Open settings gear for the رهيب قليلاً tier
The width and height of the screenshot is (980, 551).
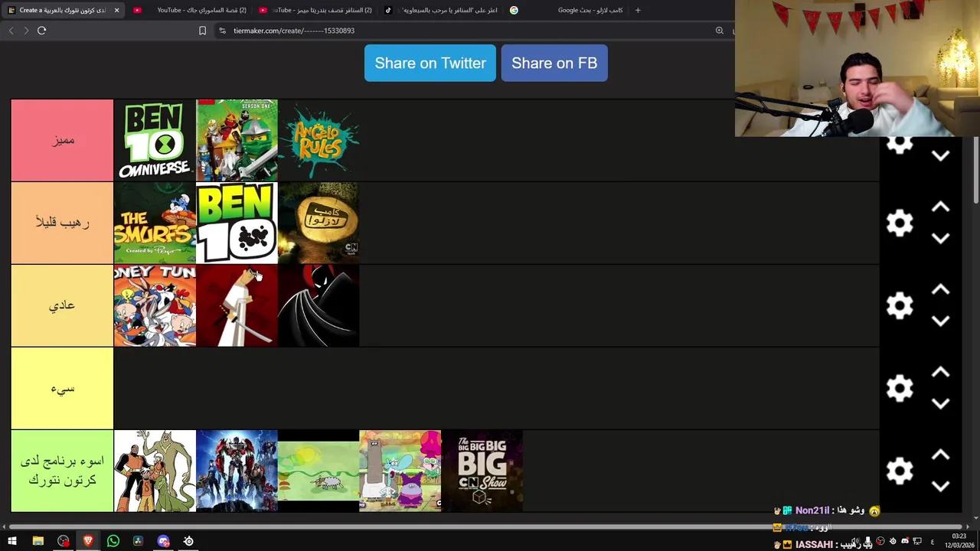point(900,223)
